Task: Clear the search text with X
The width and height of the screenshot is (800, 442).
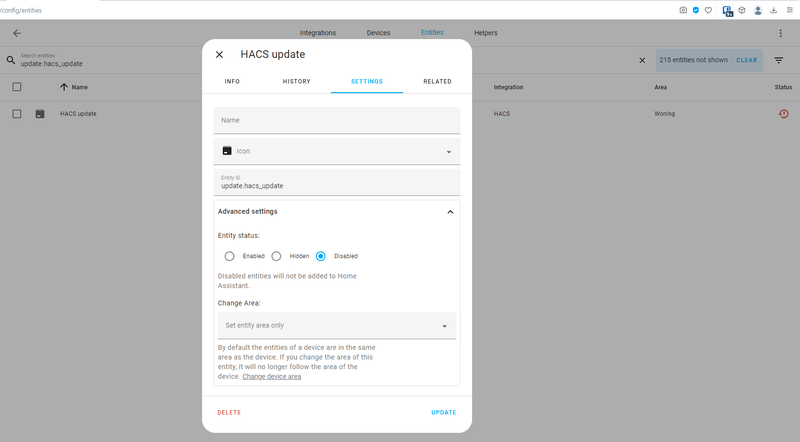Action: 642,60
